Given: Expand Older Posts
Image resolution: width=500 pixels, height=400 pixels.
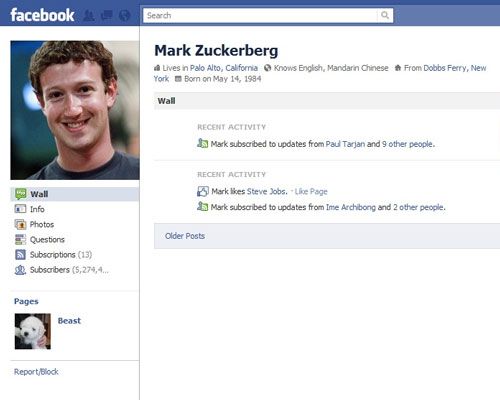Looking at the screenshot, I should tap(185, 236).
